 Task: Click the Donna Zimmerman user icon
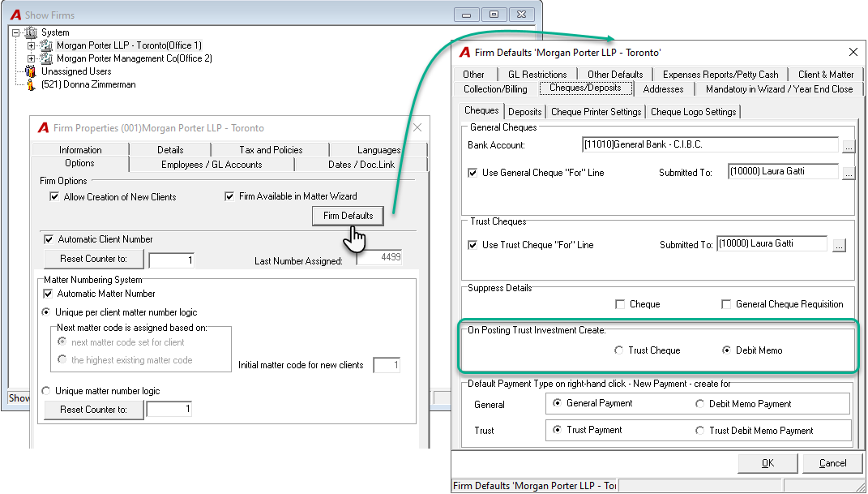(31, 84)
